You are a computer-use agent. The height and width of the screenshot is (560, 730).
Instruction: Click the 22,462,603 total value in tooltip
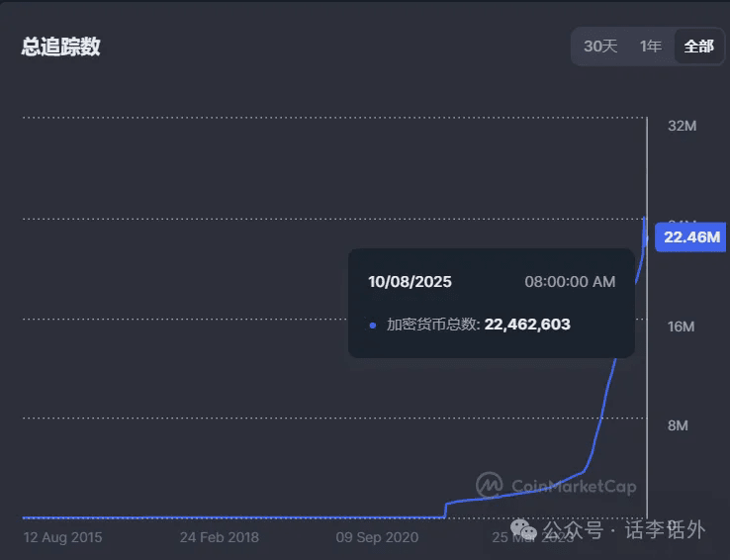coord(527,325)
